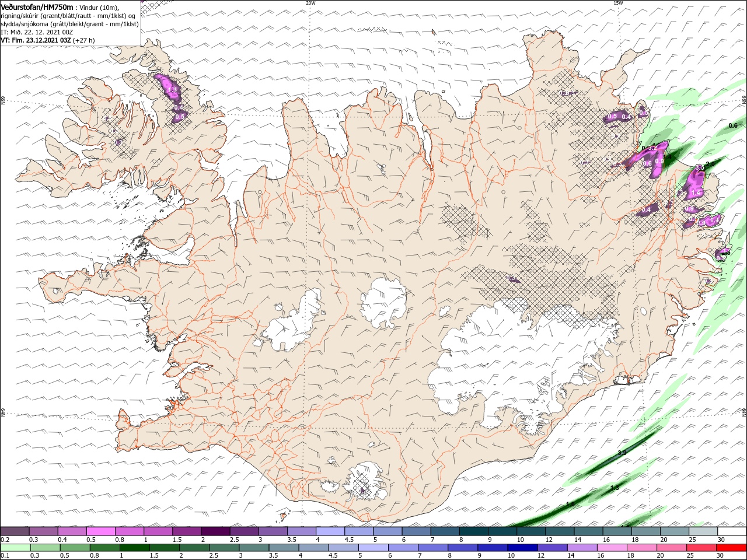Click the 1.4 snowfall value in the east
Image resolution: width=747 pixels, height=560 pixels.
(x=695, y=192)
